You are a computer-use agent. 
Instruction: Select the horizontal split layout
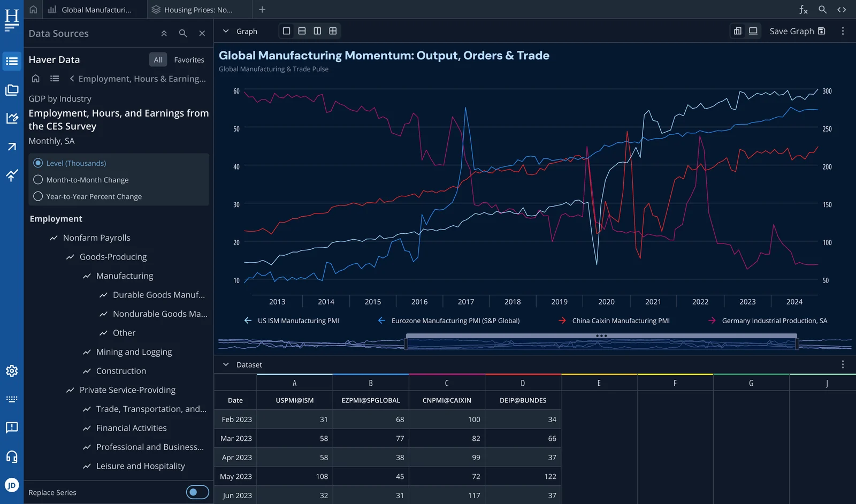[x=302, y=31]
